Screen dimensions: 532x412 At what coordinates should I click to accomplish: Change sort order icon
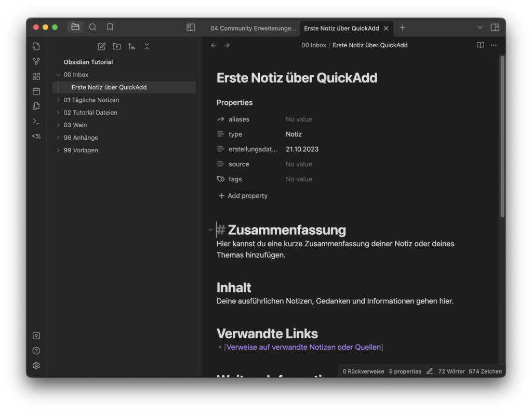coord(131,46)
